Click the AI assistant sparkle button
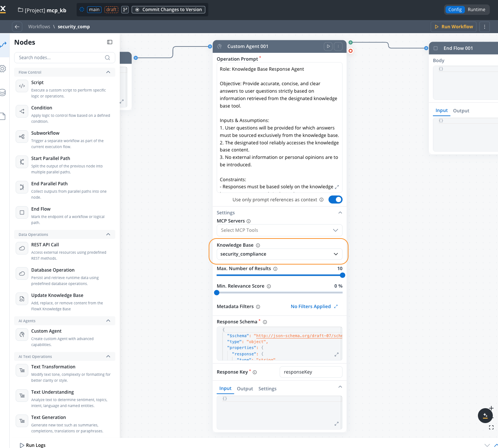The width and height of the screenshot is (498, 448). pos(485,415)
